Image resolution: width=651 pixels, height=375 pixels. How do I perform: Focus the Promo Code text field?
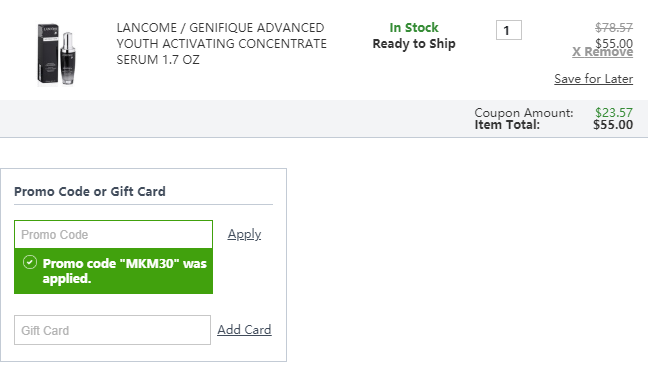click(x=113, y=235)
